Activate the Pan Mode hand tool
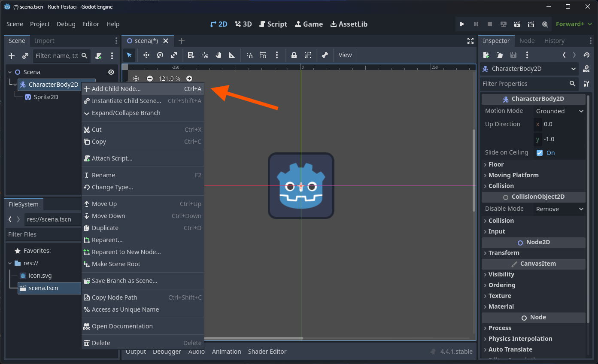 [x=219, y=55]
